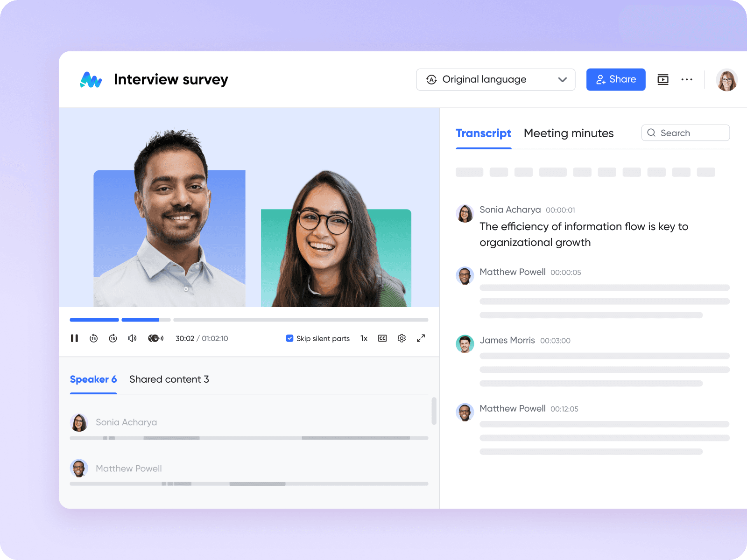The height and width of the screenshot is (560, 747).
Task: Click the Search input field
Action: [685, 133]
